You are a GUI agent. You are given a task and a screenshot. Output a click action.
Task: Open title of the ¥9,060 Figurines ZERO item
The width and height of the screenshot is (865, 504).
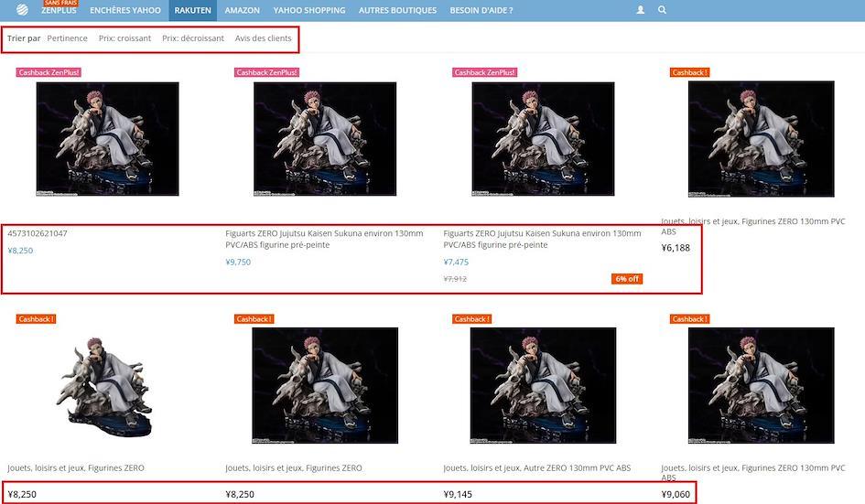point(753,473)
